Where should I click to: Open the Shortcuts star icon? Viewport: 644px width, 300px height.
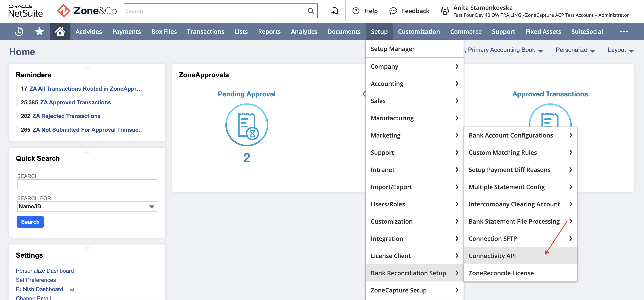(x=39, y=31)
